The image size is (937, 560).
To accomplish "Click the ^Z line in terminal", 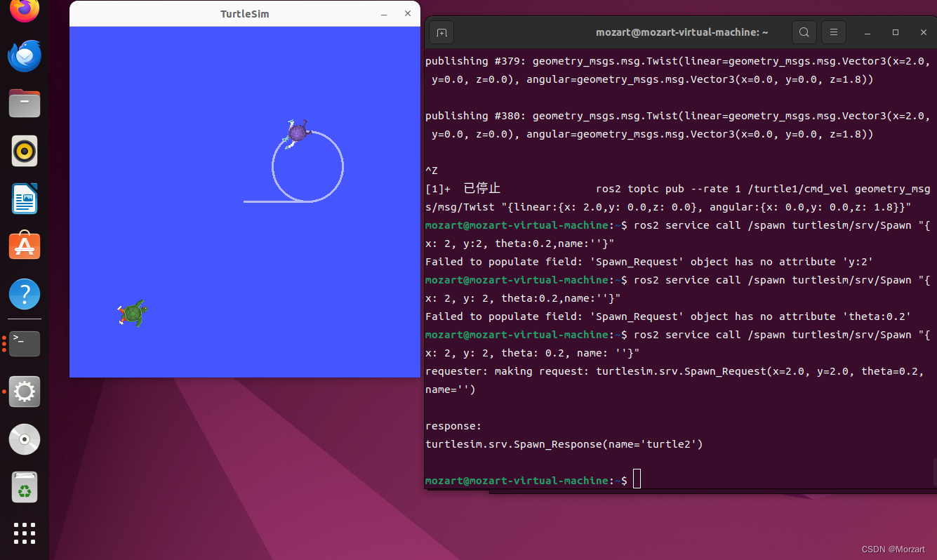I will [432, 171].
